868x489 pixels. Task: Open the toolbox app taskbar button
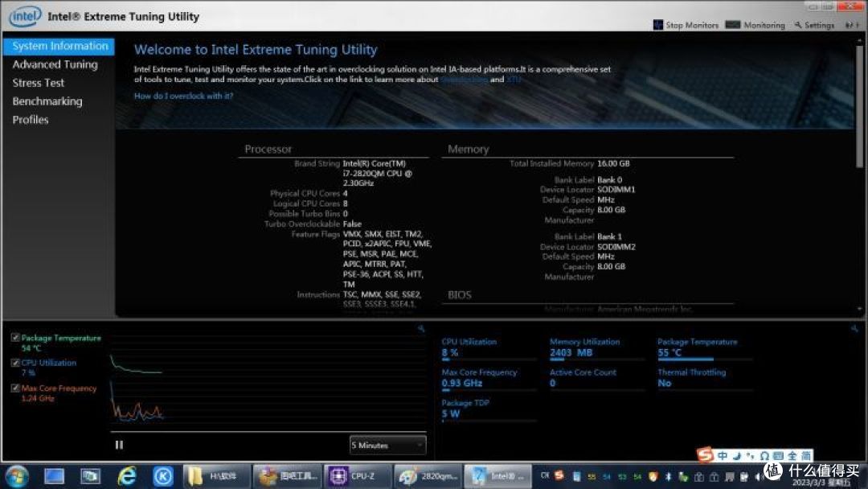pos(286,476)
